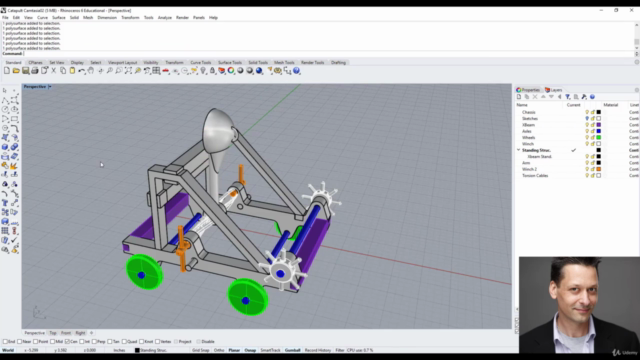Toggle SmartTrack in status bar
640x360 pixels.
270,350
